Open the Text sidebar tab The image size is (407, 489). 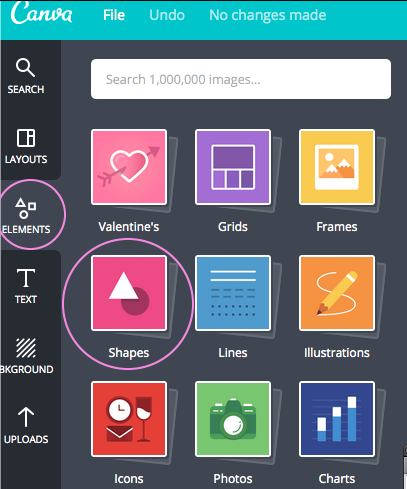(26, 286)
